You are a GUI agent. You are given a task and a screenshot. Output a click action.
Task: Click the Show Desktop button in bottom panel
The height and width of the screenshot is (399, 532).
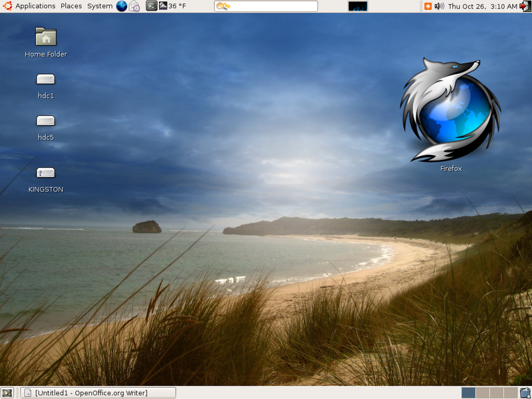7,393
